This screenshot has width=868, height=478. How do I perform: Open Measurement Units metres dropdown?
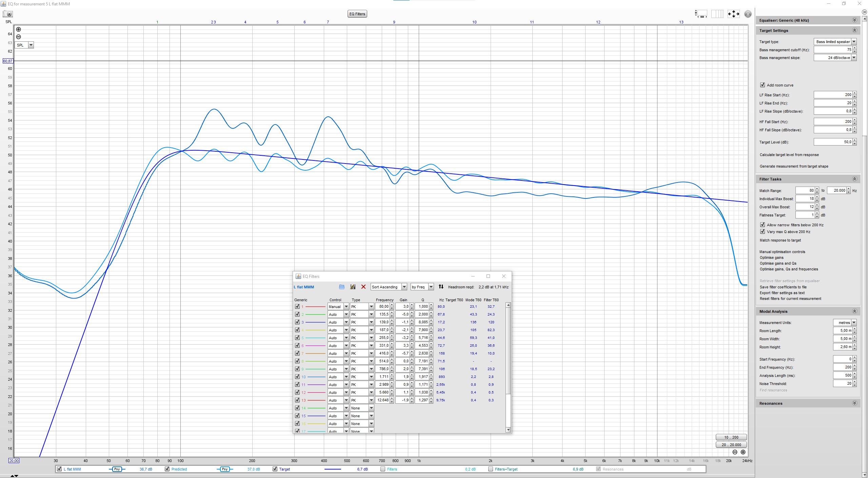point(845,323)
